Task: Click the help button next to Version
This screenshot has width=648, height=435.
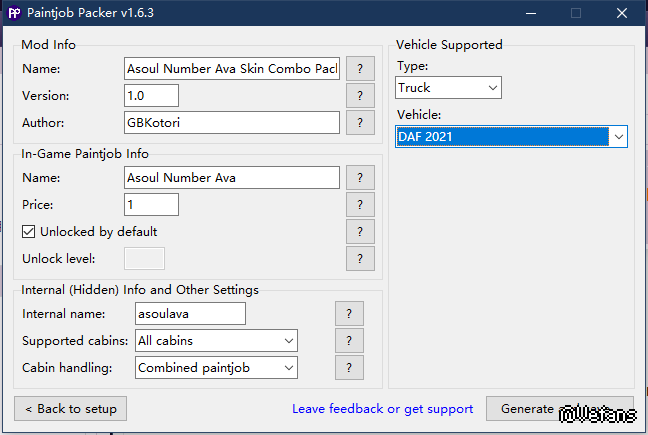Action: pos(360,96)
